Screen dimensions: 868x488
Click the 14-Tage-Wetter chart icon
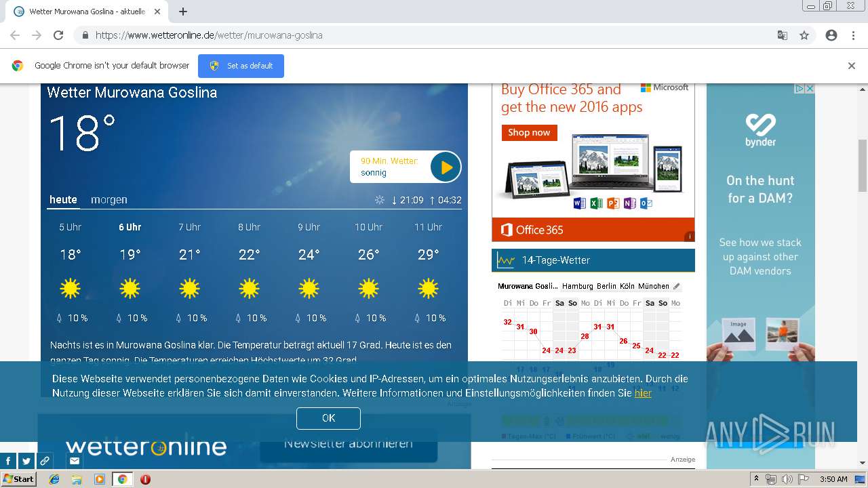[505, 260]
